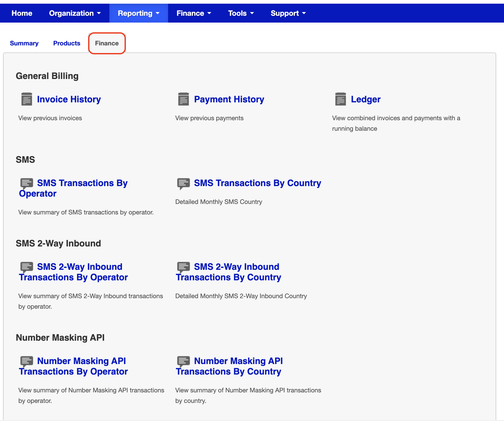The width and height of the screenshot is (504, 421).
Task: Click the icon beside Number Masking API By Operator
Action: pos(27,361)
